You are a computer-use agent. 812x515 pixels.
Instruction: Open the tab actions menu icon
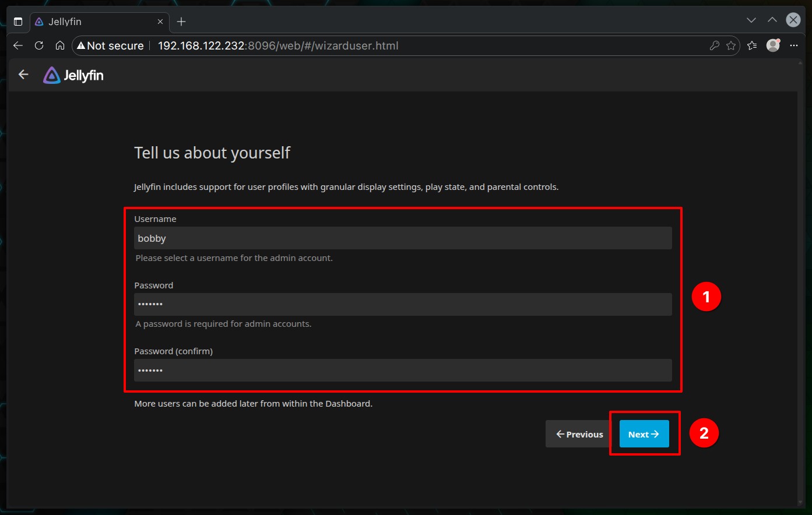point(18,22)
